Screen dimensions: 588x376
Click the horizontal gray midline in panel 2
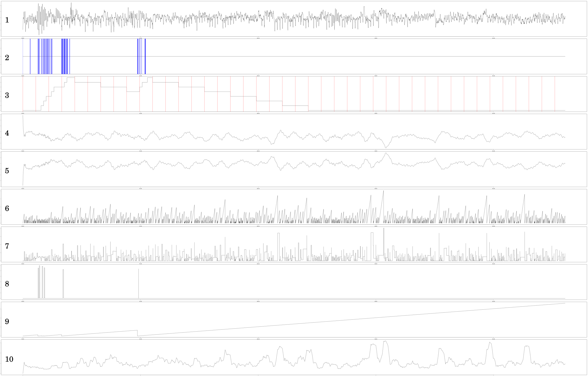[x=293, y=56]
